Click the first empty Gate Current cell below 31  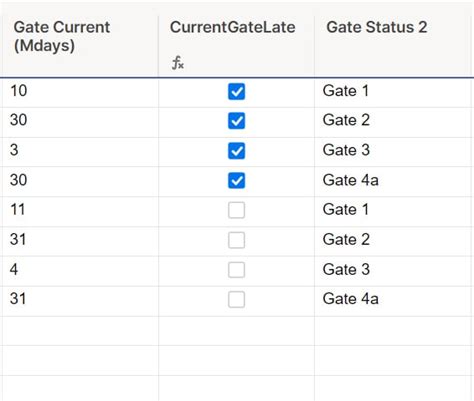[80, 331]
